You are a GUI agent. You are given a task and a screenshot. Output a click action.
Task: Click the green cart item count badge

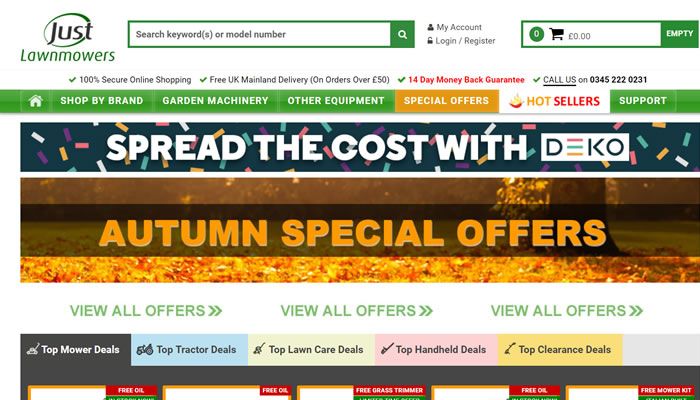(x=537, y=34)
